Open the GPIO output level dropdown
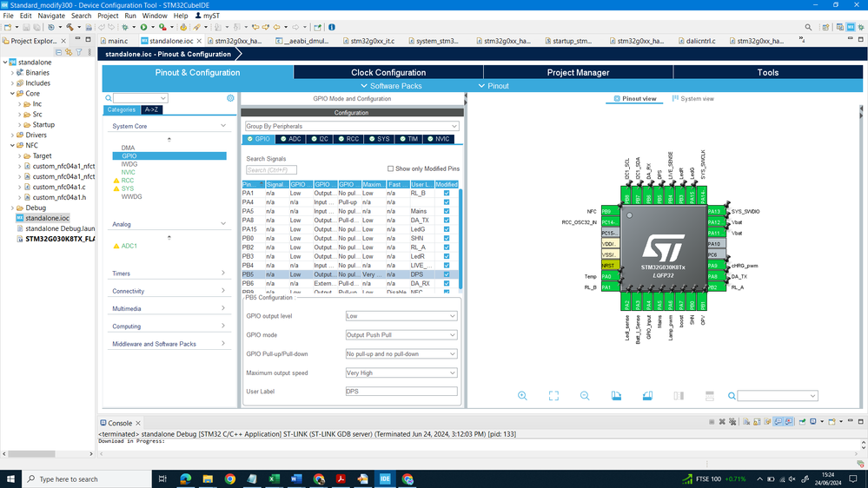Screen dimensions: 868x488 pos(401,316)
